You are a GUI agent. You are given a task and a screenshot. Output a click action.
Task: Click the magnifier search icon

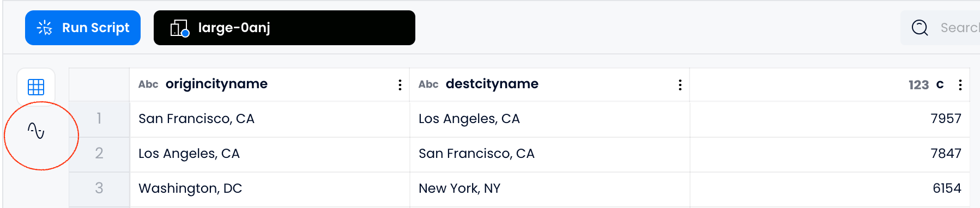920,28
